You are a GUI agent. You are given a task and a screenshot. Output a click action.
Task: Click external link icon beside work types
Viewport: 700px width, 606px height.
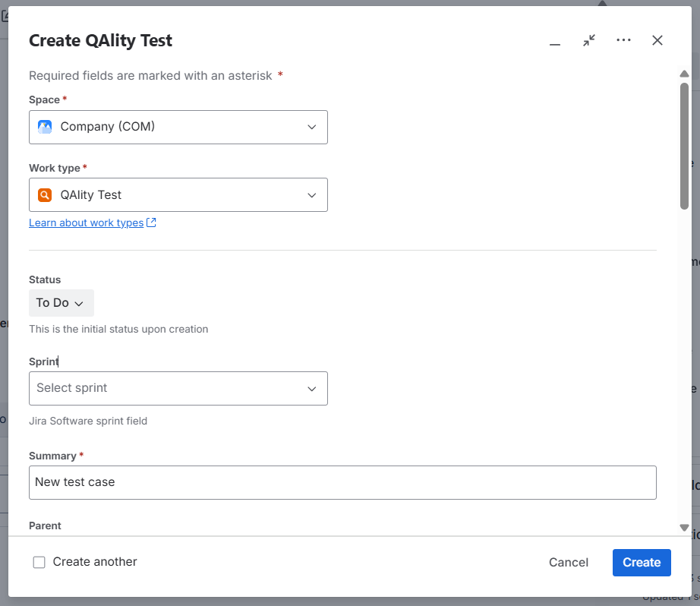[x=151, y=223]
